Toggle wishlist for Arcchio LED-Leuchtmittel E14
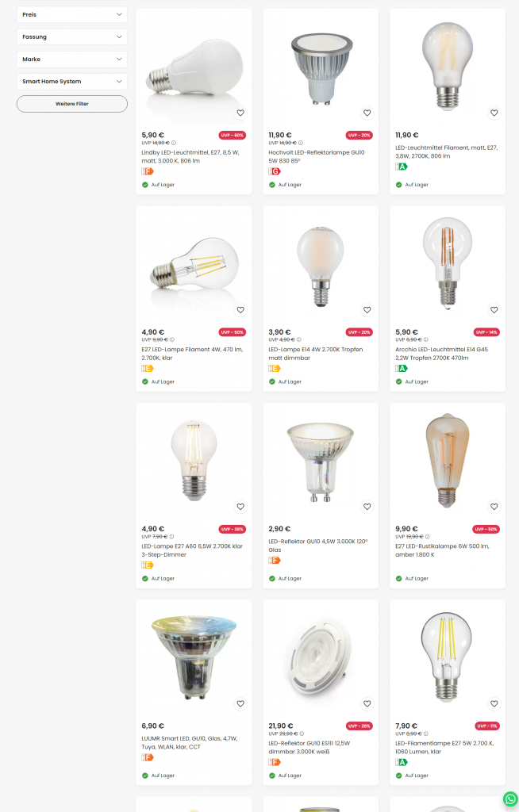Screen dimensions: 519x812 [x=494, y=310]
